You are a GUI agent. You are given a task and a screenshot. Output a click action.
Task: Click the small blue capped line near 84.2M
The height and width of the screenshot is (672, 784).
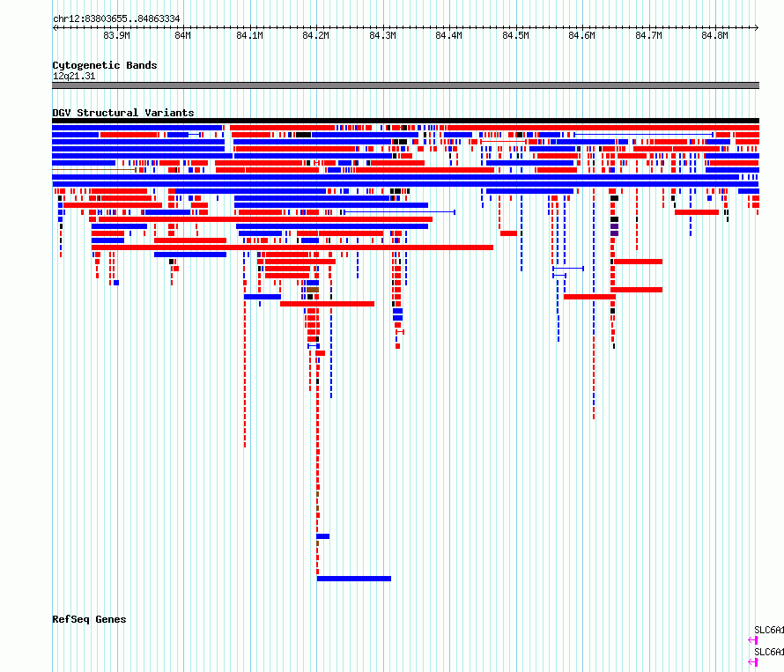[314, 346]
